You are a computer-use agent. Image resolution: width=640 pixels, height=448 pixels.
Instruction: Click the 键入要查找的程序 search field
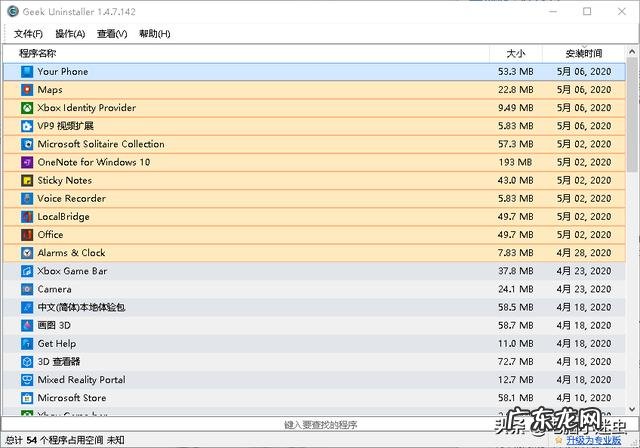pos(320,425)
